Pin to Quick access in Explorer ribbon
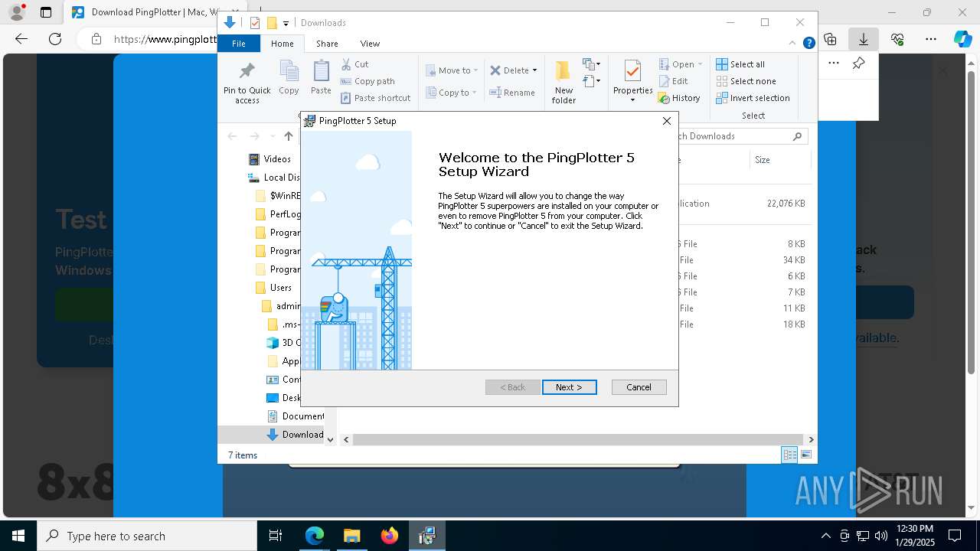 click(x=247, y=83)
